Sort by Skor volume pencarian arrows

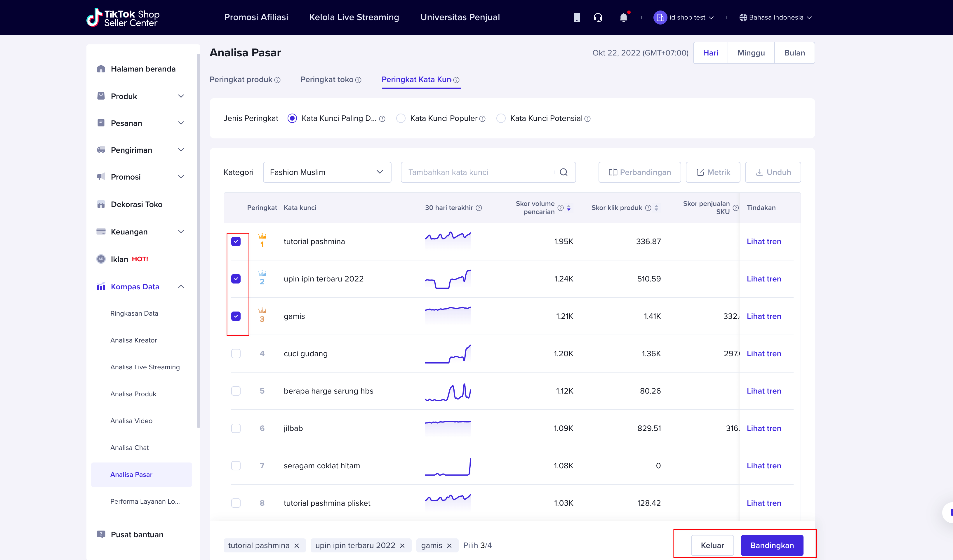569,208
